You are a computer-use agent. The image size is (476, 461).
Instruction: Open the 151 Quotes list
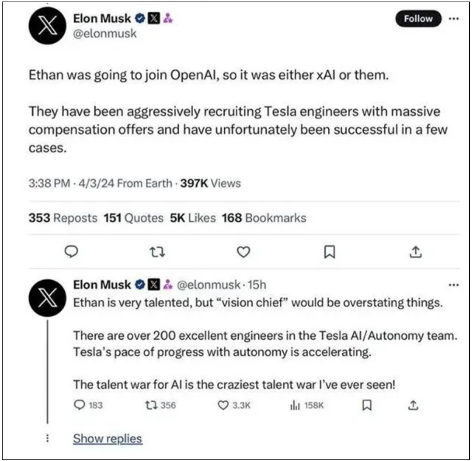tap(134, 218)
